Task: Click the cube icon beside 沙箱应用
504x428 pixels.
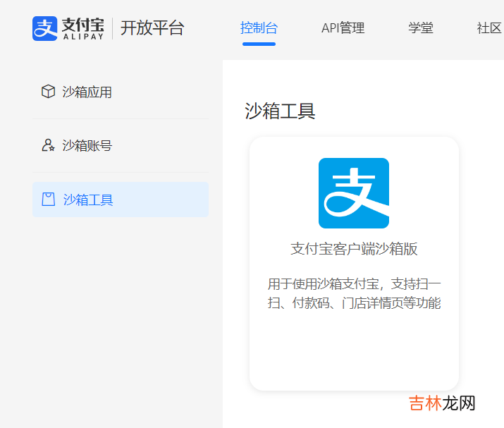Action: 48,92
